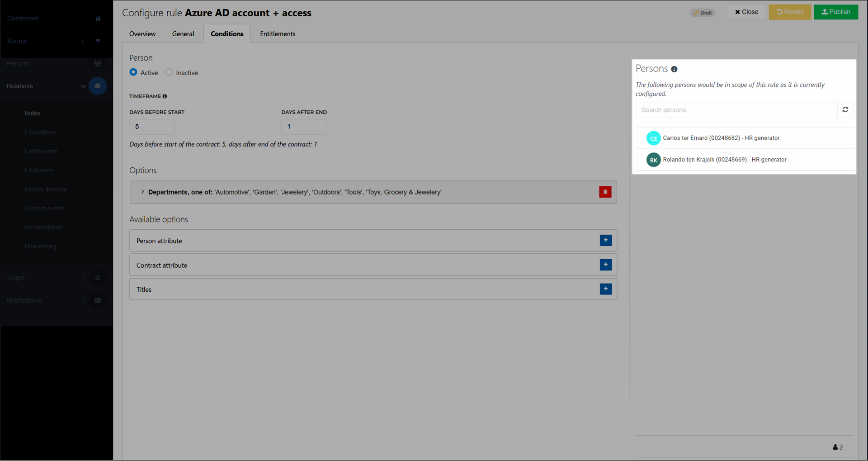Select Rolando ten Krajcik person row
Viewport: 868px width, 461px height.
tap(745, 160)
